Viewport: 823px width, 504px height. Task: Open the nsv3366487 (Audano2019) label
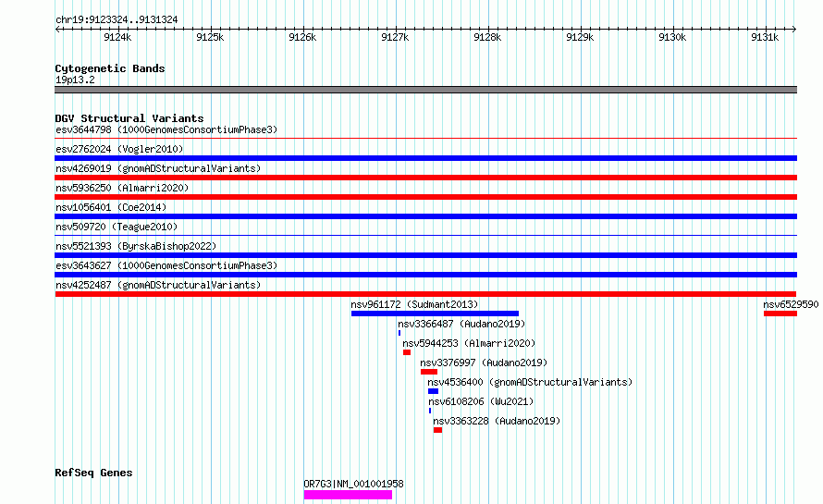pos(461,324)
